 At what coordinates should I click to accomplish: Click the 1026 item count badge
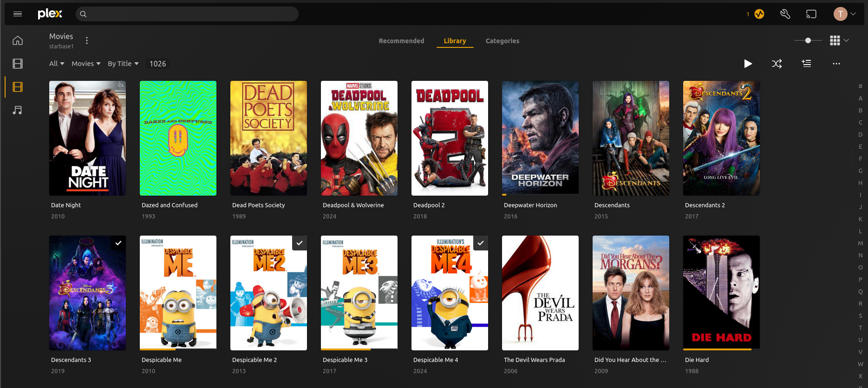click(x=157, y=64)
